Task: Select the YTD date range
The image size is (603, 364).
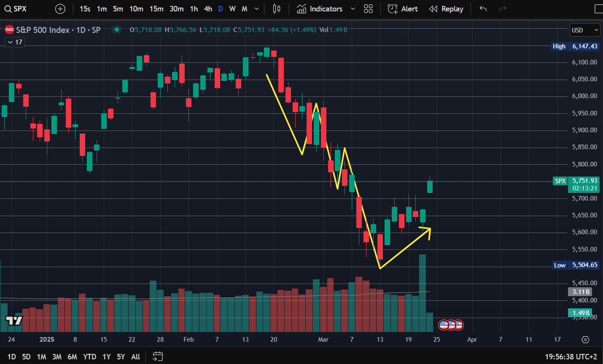Action: [89, 357]
